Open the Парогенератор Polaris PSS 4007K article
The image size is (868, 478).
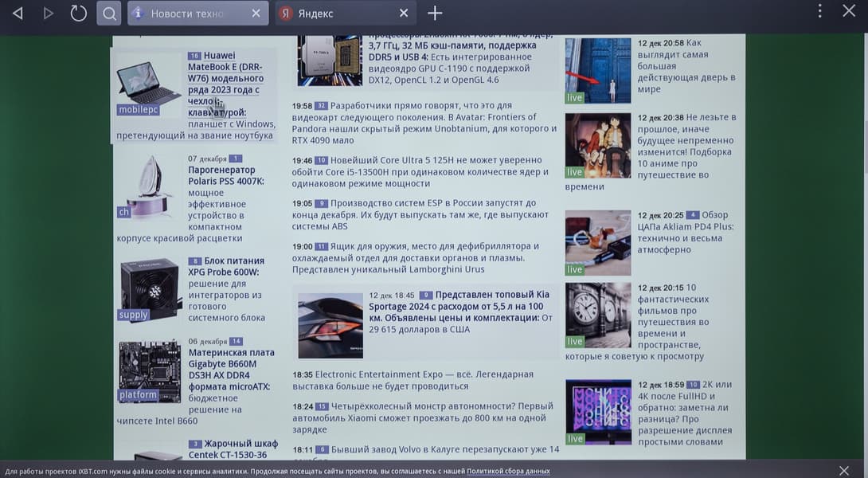click(x=226, y=175)
